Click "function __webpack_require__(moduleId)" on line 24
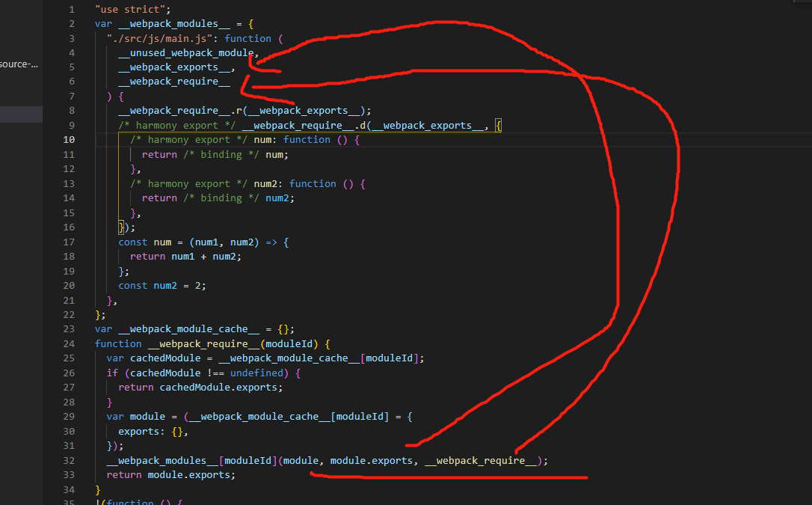This screenshot has height=505, width=812. coord(206,344)
